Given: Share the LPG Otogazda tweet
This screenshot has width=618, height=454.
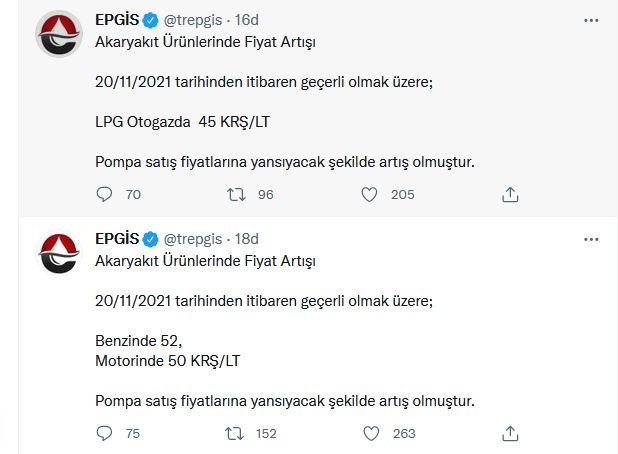Looking at the screenshot, I should coord(510,194).
